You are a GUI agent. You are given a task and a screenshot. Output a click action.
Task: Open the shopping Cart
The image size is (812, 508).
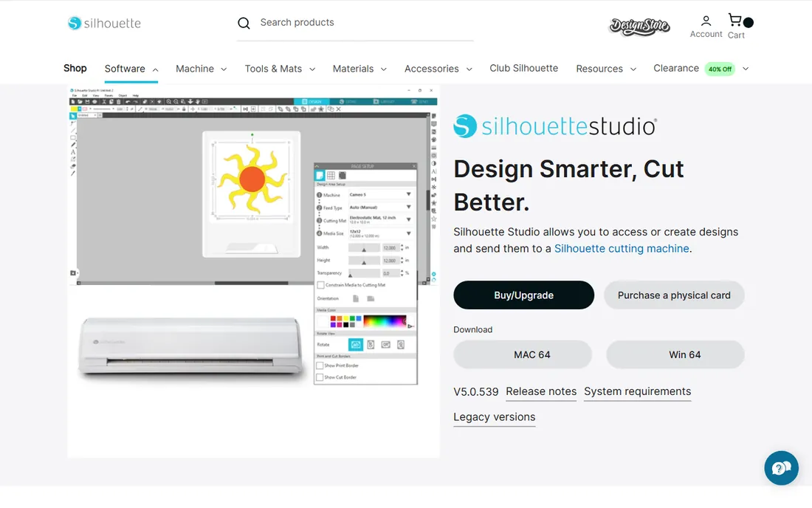tap(738, 27)
